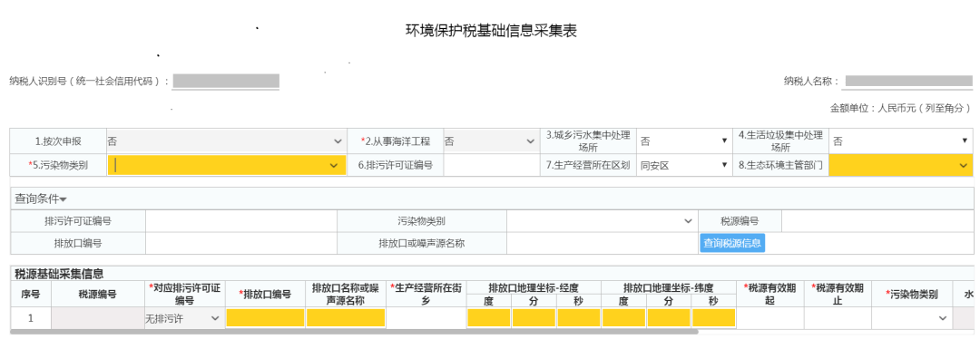
Task: Click the 查询税源信息 button
Action: 732,243
